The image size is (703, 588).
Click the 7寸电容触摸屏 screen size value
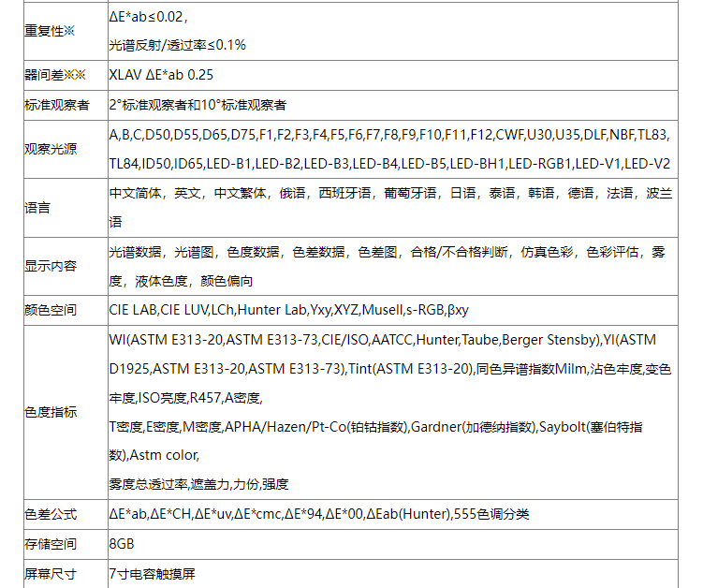point(152,573)
